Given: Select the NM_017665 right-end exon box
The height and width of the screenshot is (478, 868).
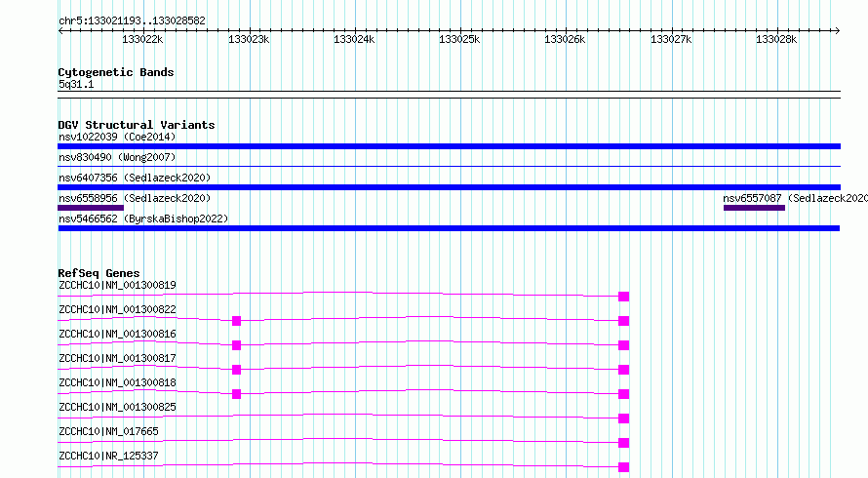Looking at the screenshot, I should [624, 443].
